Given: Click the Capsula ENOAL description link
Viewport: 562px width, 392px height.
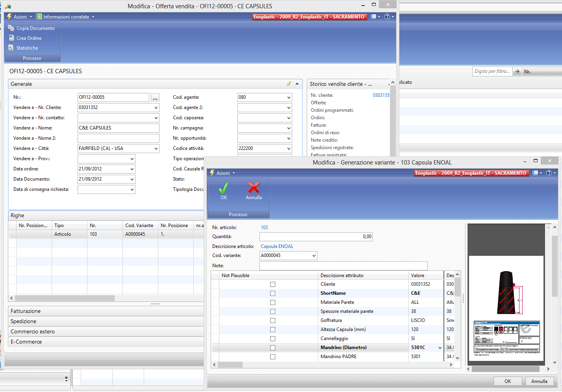Looking at the screenshot, I should click(x=277, y=246).
